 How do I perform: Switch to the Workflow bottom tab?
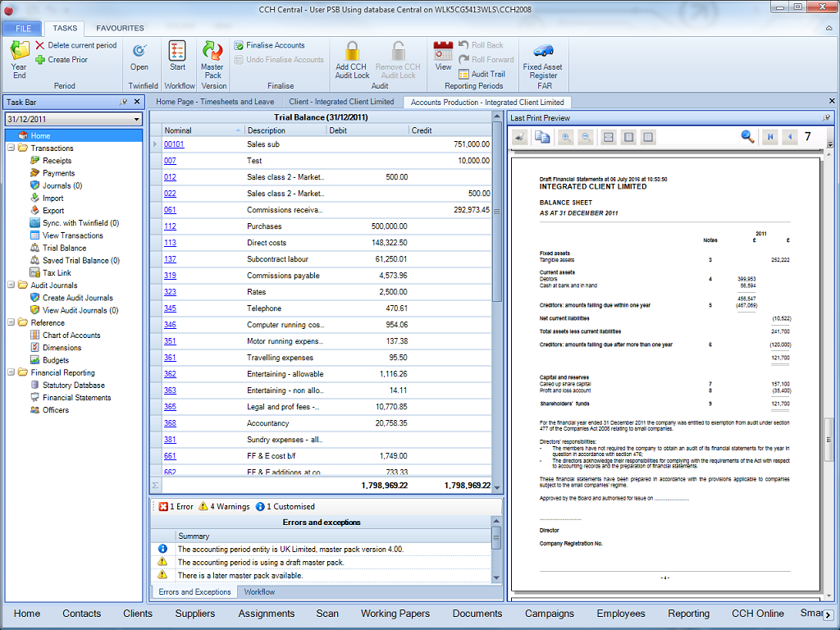(x=259, y=591)
